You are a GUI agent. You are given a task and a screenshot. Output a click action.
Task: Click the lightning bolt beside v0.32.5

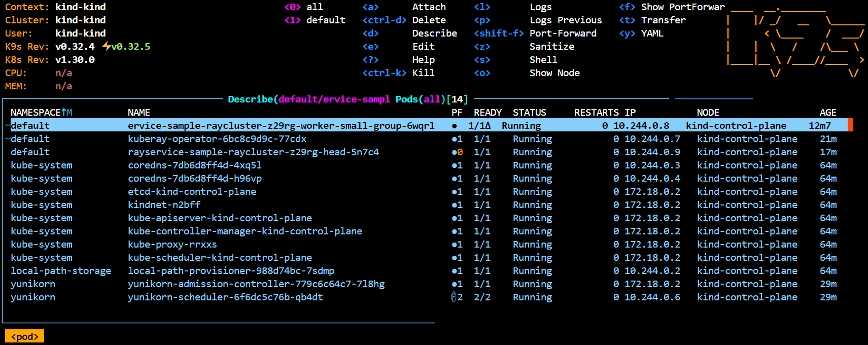107,46
